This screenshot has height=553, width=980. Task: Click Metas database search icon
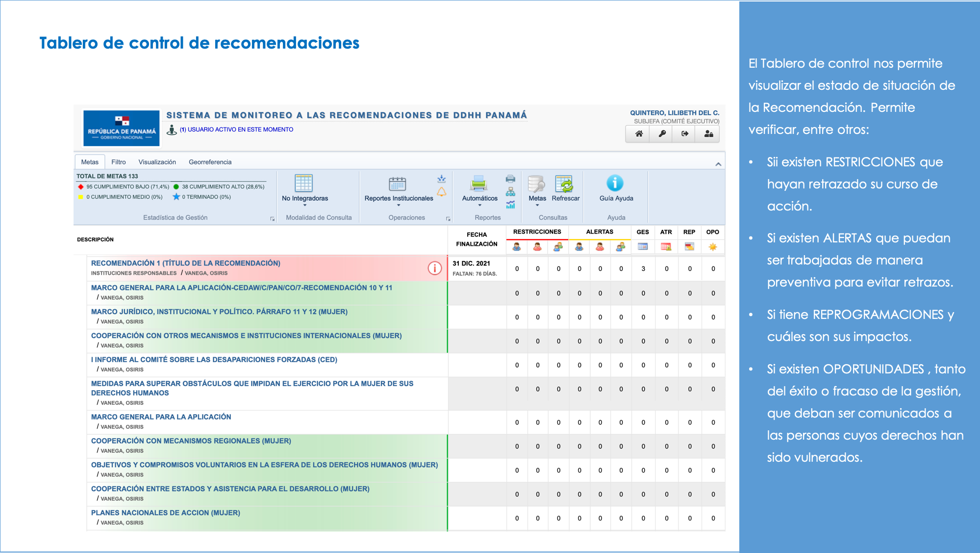[x=536, y=184]
